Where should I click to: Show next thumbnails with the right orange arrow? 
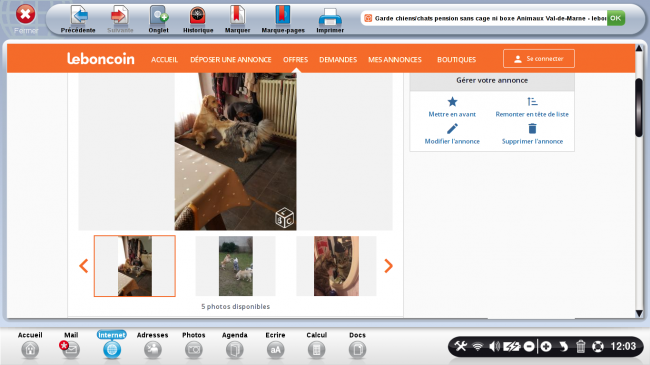coord(388,266)
